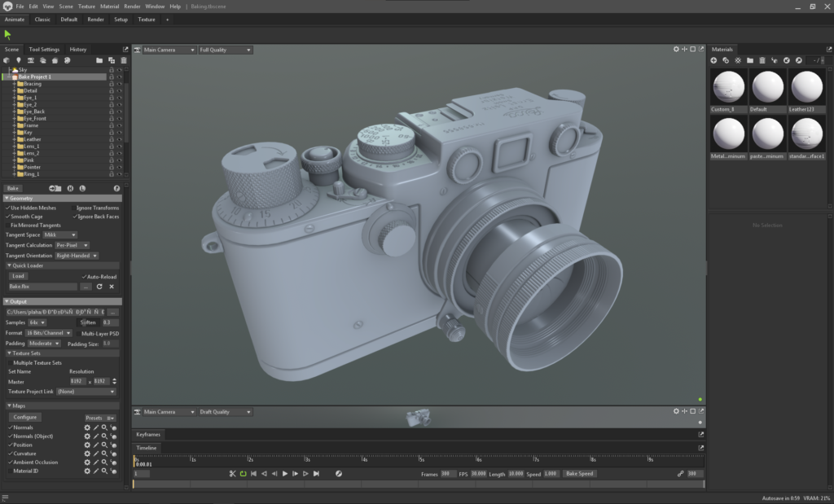Reload the Bake.fbx quick loader file
This screenshot has height=504, width=834.
coord(99,287)
